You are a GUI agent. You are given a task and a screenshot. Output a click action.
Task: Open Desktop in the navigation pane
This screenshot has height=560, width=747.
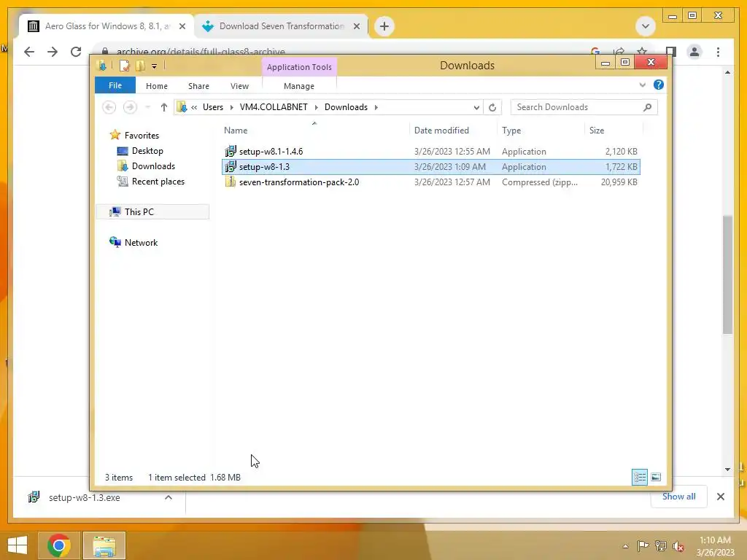point(147,151)
